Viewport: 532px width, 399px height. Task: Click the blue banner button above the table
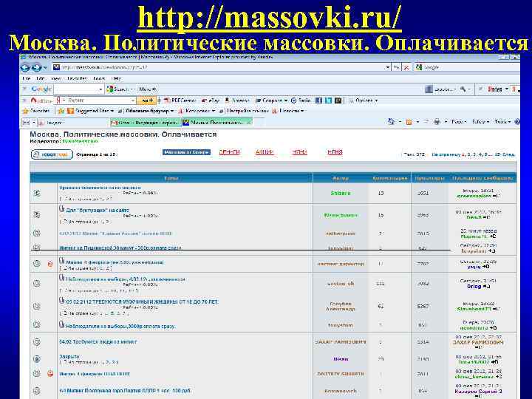pos(186,152)
